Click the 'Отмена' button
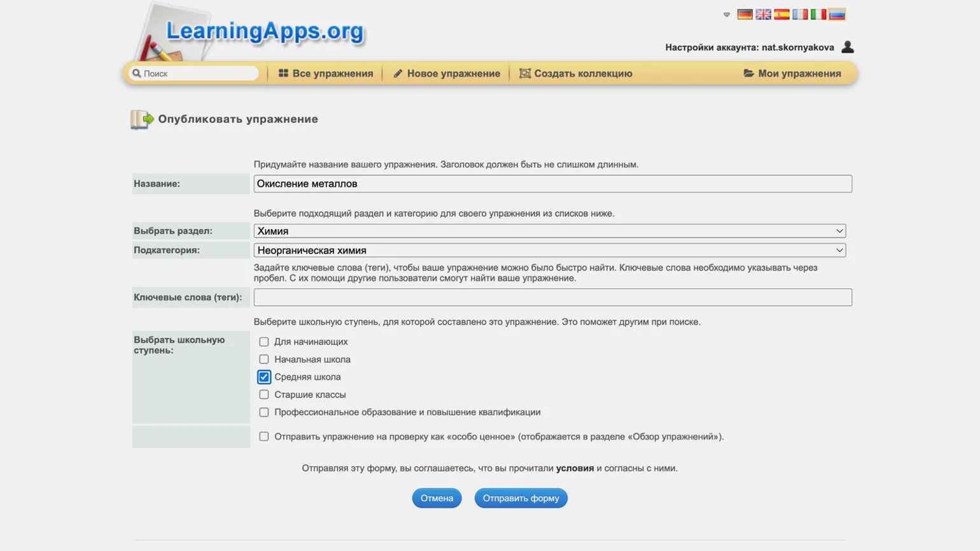Viewport: 980px width, 551px height. click(437, 498)
